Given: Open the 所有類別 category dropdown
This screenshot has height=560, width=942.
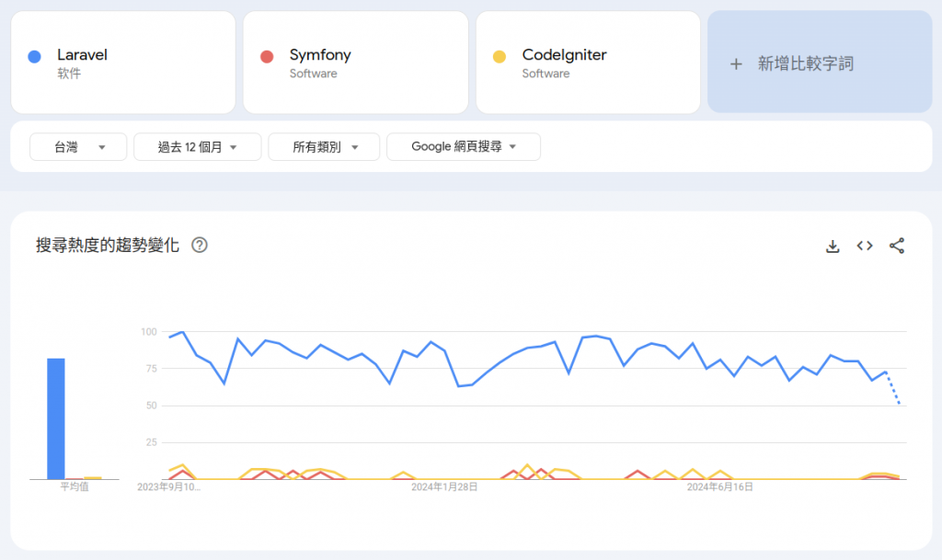Looking at the screenshot, I should pyautogui.click(x=324, y=146).
